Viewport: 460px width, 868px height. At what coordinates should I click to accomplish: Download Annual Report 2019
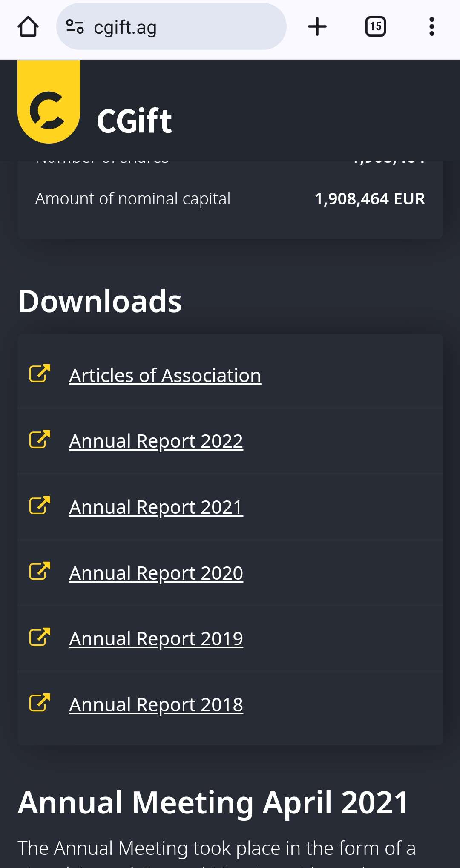pos(156,639)
